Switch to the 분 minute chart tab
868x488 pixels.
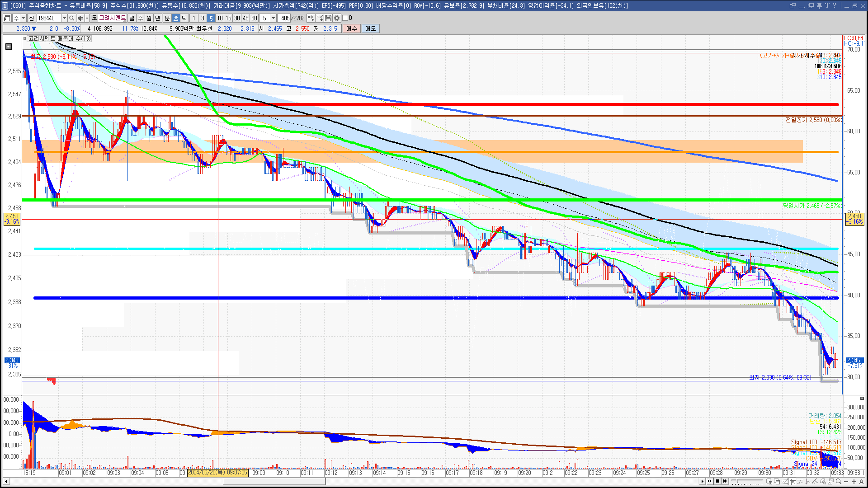pos(167,18)
